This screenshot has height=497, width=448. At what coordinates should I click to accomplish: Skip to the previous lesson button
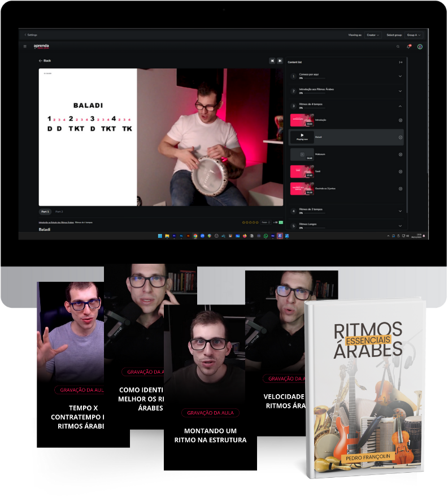click(272, 60)
